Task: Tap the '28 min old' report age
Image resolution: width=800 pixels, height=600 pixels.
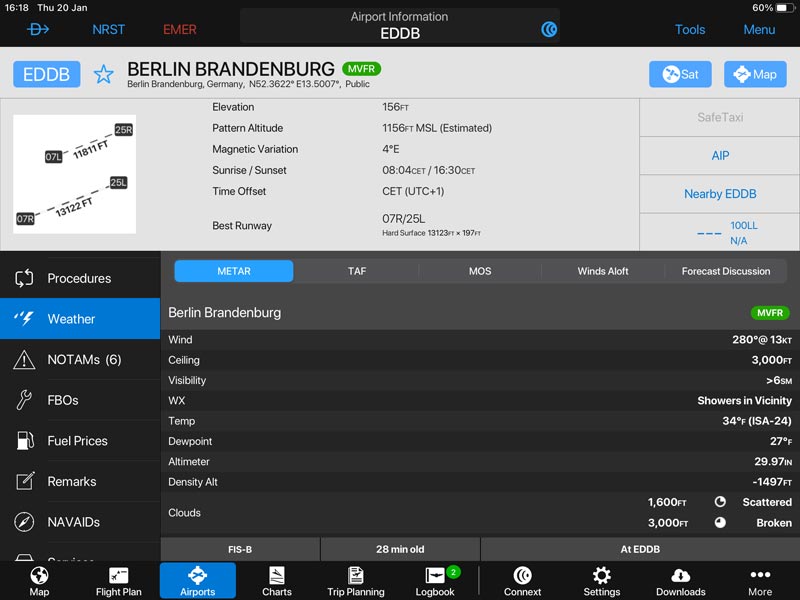Action: click(400, 549)
